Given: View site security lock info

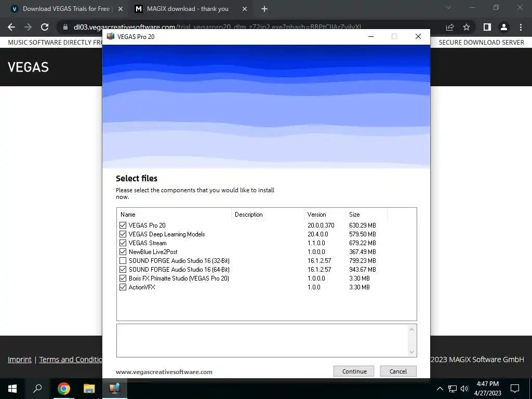Looking at the screenshot, I should 65,27.
